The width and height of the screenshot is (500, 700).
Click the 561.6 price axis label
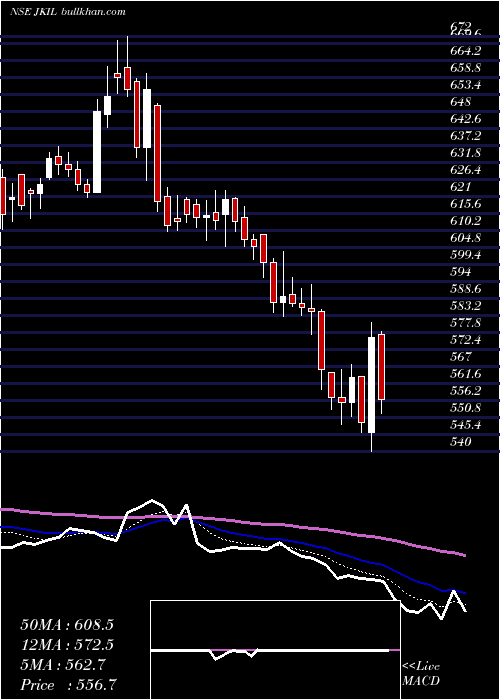(466, 374)
